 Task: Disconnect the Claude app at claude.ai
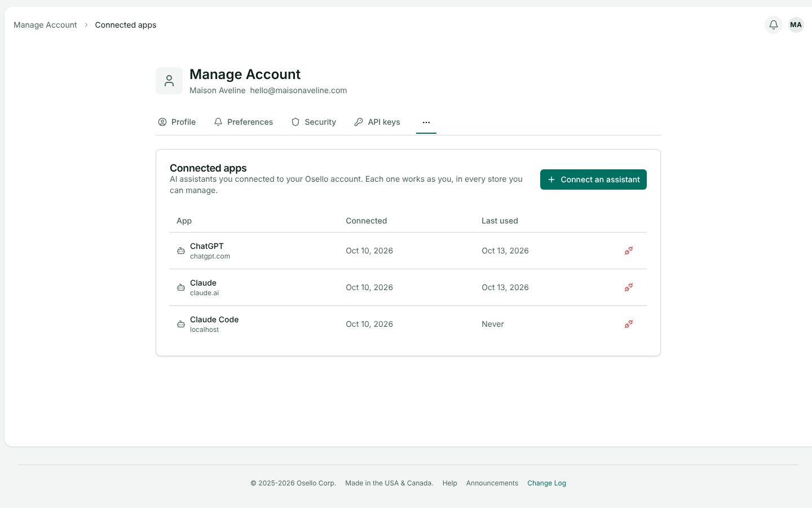point(629,287)
